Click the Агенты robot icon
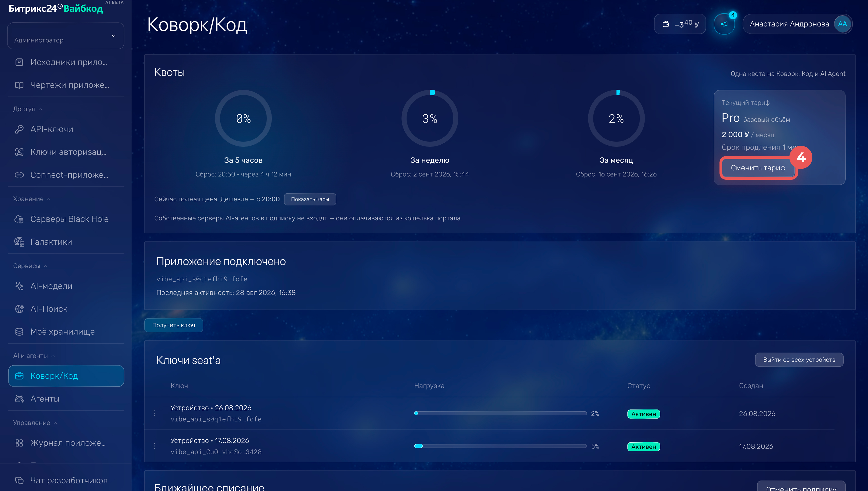The image size is (868, 491). [19, 399]
